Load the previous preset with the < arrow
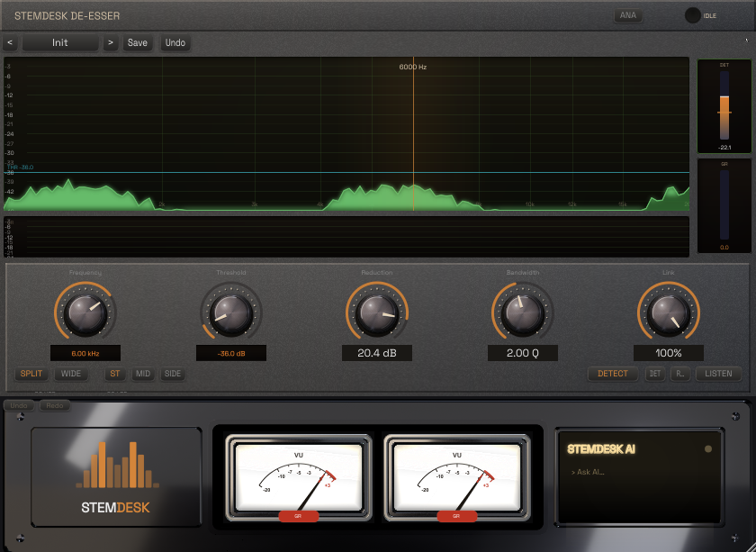 (10, 42)
